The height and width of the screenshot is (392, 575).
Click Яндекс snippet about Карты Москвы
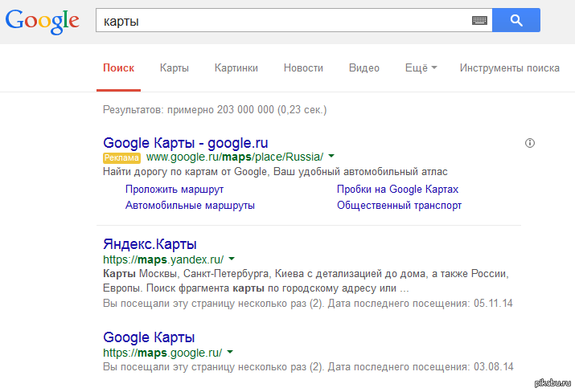306,281
